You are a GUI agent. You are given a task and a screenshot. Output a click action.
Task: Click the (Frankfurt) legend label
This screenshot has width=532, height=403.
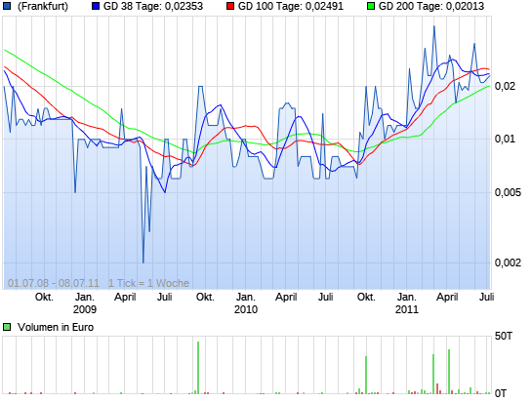43,6
